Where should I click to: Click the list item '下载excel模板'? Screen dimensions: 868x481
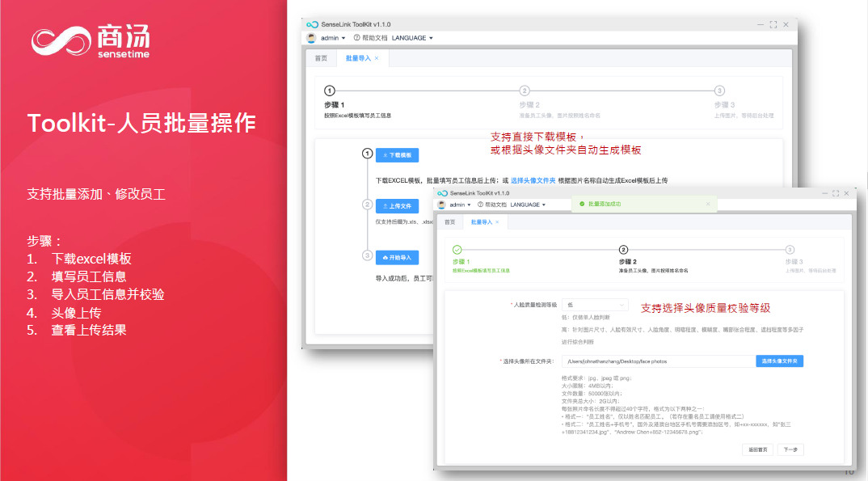91,259
